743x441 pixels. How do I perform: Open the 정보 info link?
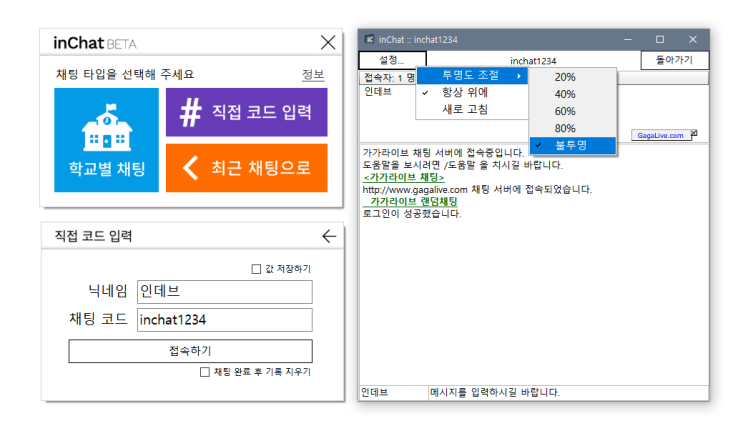coord(313,74)
